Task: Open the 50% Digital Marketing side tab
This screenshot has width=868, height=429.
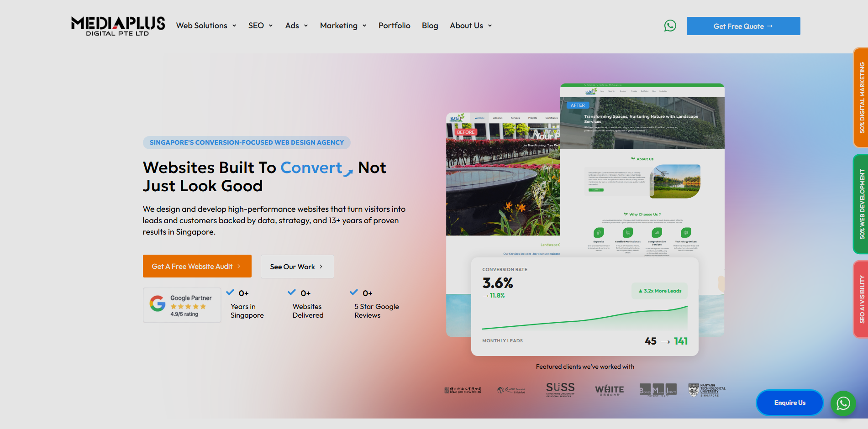Action: click(x=861, y=97)
